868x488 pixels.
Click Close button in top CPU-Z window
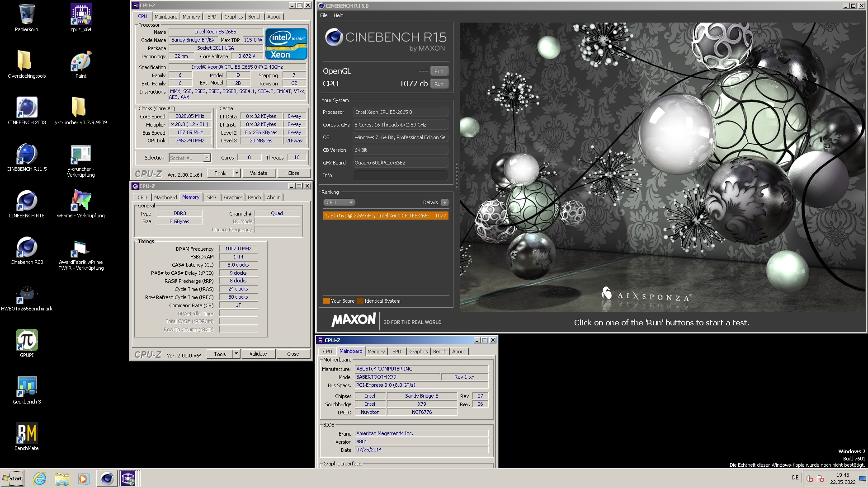(293, 173)
